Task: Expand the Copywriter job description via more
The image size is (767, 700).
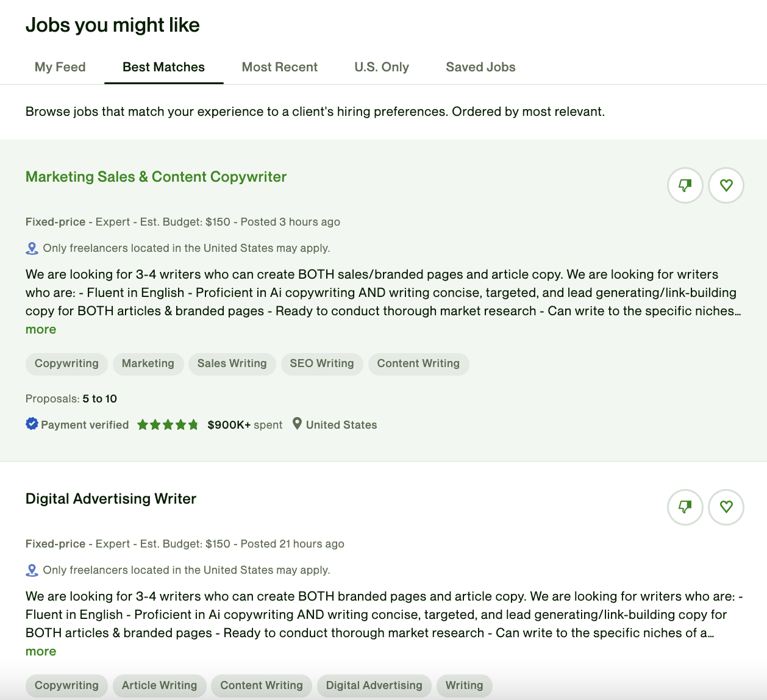Action: tap(40, 329)
